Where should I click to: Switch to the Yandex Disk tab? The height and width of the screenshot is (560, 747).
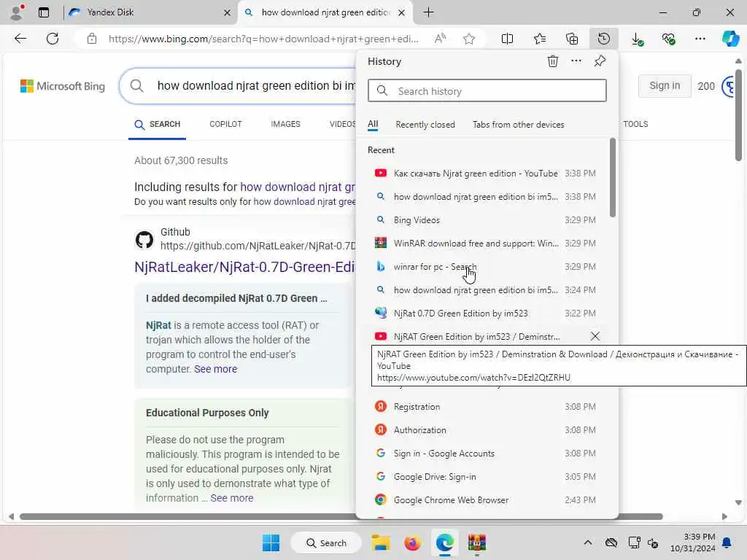[150, 12]
